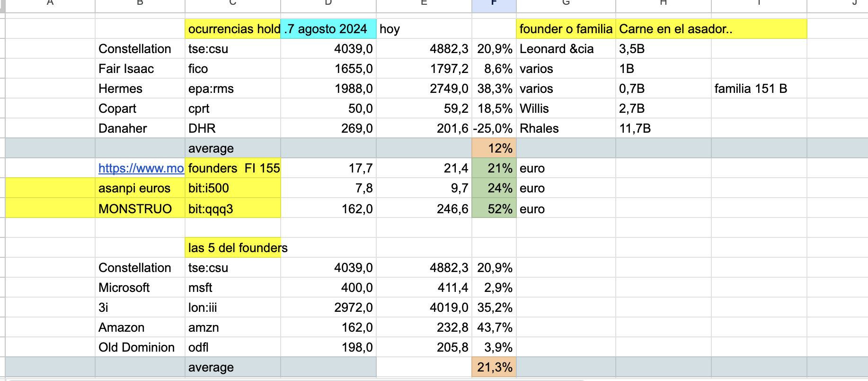Click the 'founders FI 155' cell

233,168
